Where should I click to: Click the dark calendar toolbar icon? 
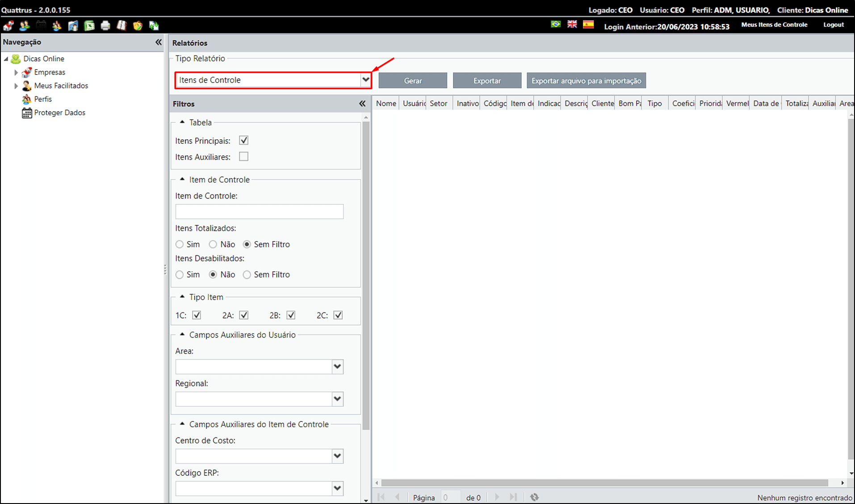pos(41,25)
